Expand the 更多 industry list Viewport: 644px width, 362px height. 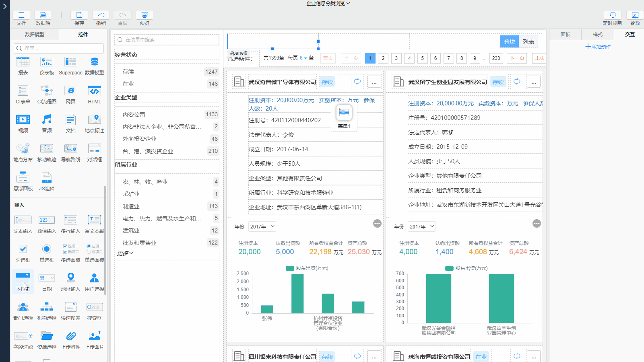pos(125,253)
